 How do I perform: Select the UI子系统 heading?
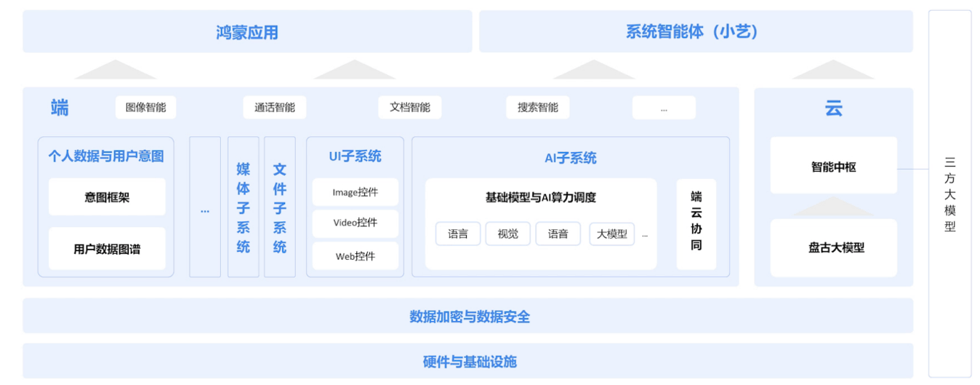click(355, 156)
